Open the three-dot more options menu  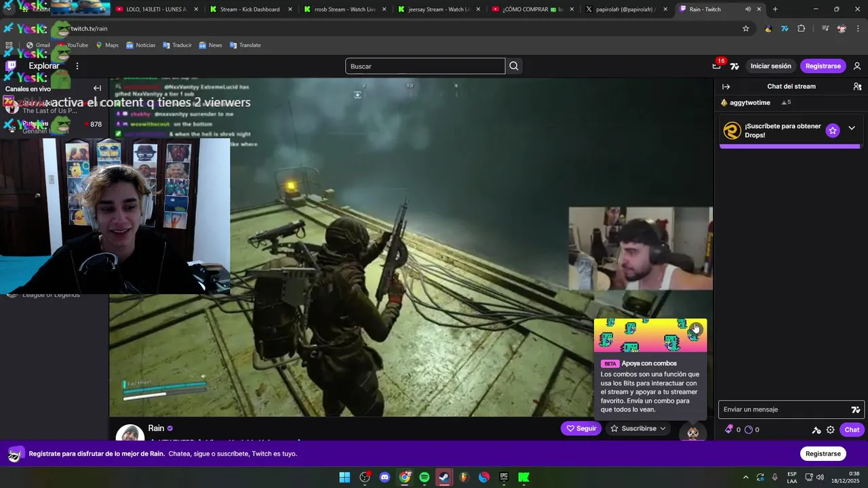pyautogui.click(x=77, y=66)
